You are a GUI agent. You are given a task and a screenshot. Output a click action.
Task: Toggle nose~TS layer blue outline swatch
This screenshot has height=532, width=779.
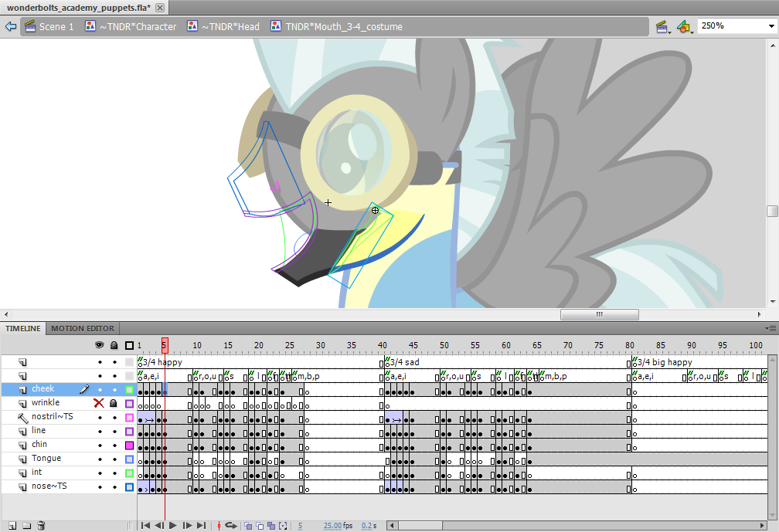(129, 487)
